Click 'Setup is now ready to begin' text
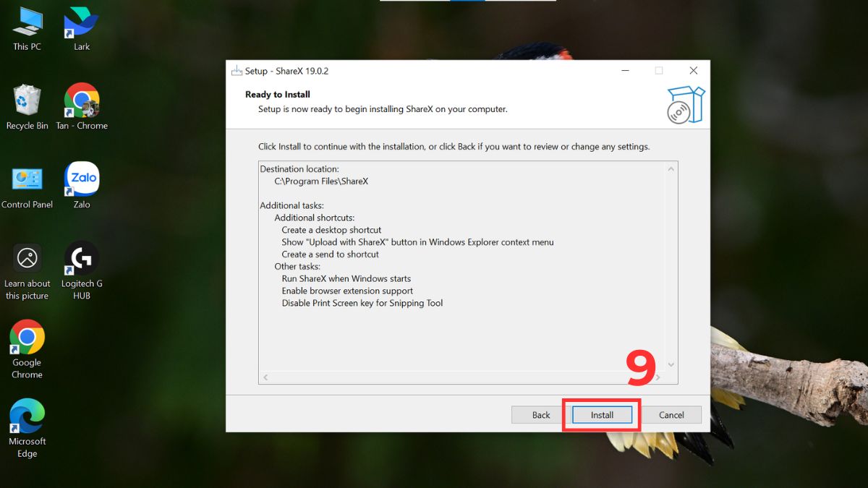Viewport: 868px width, 488px height. point(383,109)
